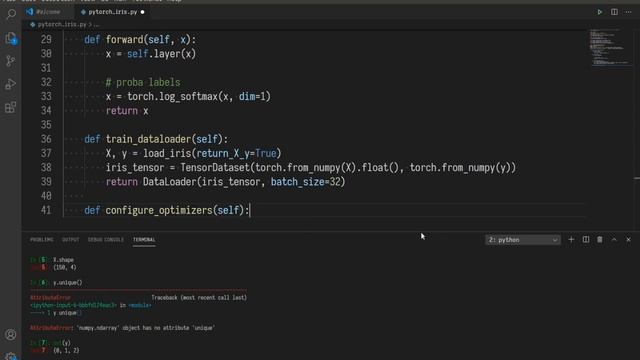Open editor More Actions ellipsis
Viewport: 640px width, 360px height.
point(629,12)
